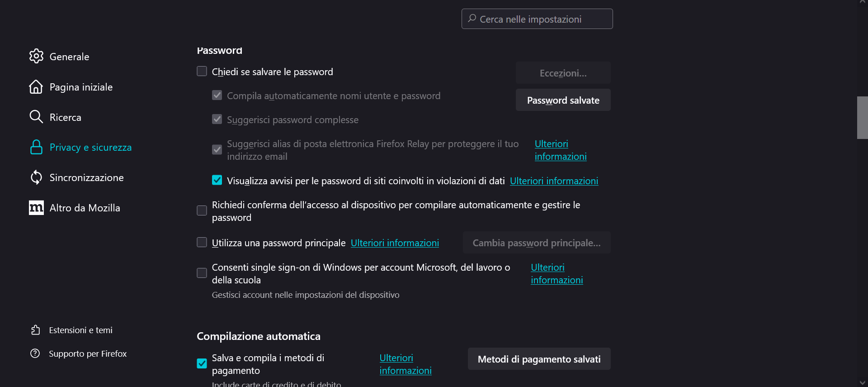Open Pagina iniziale via house icon
This screenshot has height=387, width=868.
(x=36, y=86)
